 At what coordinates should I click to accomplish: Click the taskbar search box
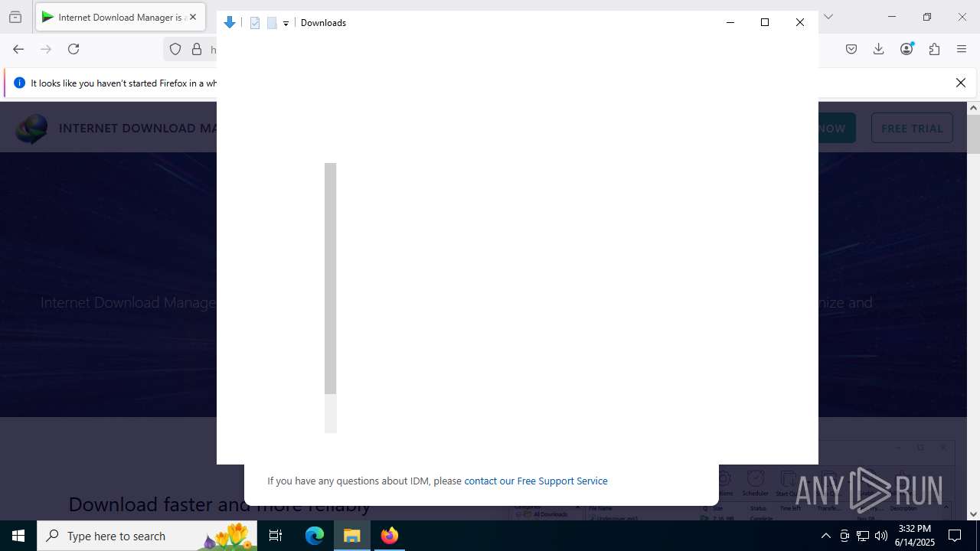(147, 536)
